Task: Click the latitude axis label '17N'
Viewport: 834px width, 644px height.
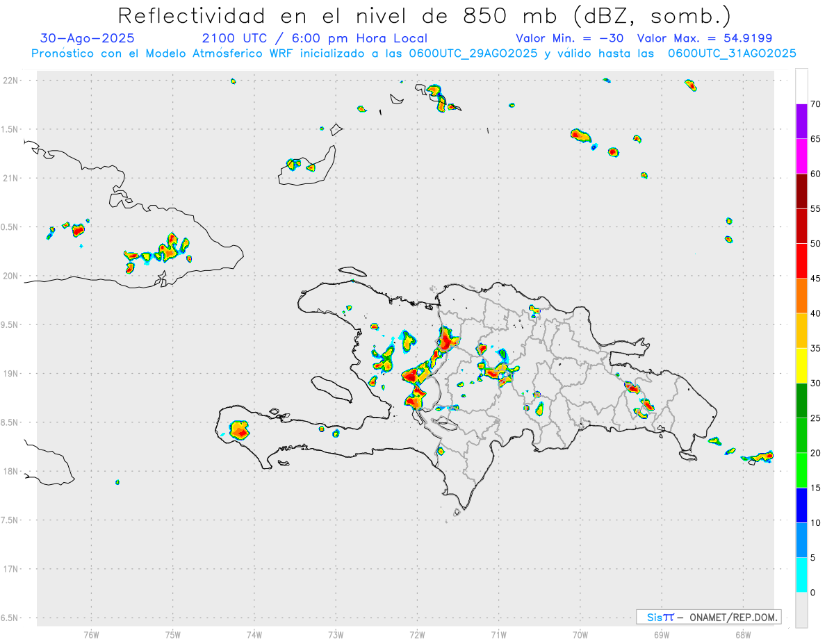Action: tap(10, 569)
